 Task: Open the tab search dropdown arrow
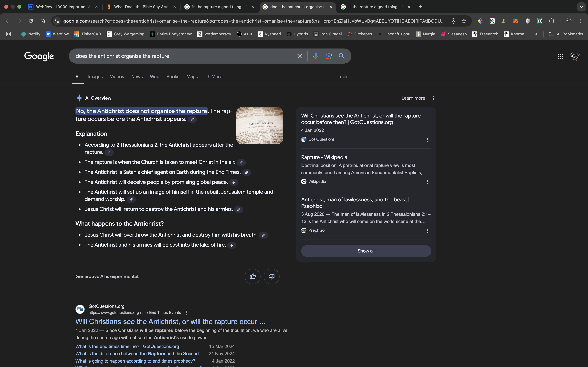point(581,7)
